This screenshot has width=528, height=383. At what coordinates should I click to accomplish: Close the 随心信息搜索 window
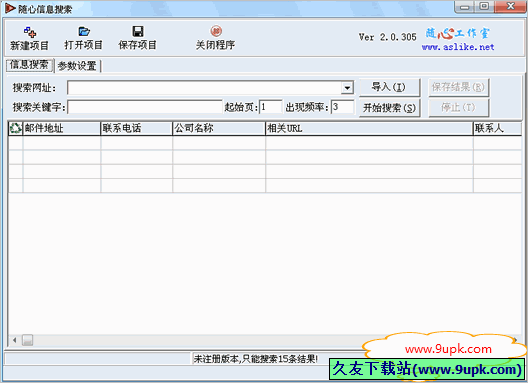(x=510, y=7)
